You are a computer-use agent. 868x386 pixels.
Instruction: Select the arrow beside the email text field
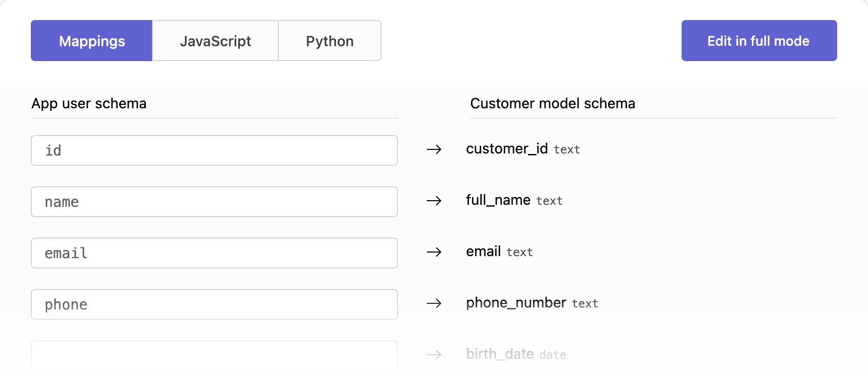pyautogui.click(x=434, y=252)
